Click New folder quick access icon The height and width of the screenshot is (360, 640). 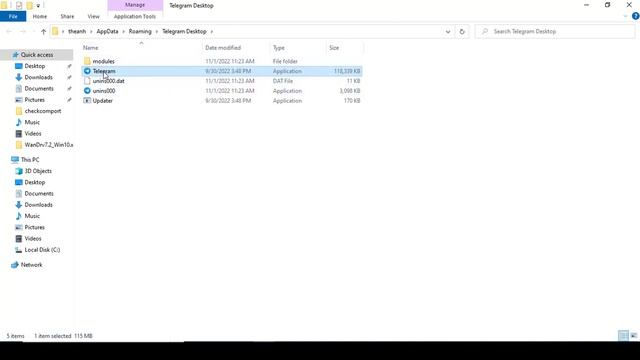29,5
